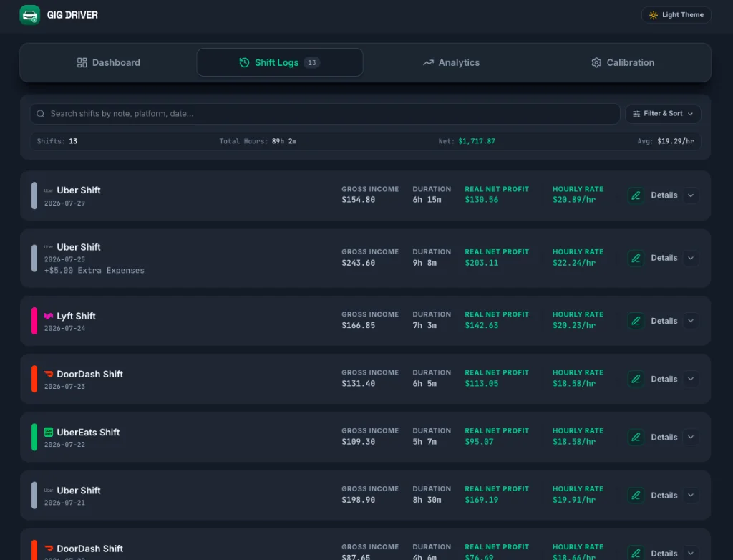The width and height of the screenshot is (733, 560).
Task: Click the orange DoorDash 2026-07-23 color bar
Action: (34, 379)
